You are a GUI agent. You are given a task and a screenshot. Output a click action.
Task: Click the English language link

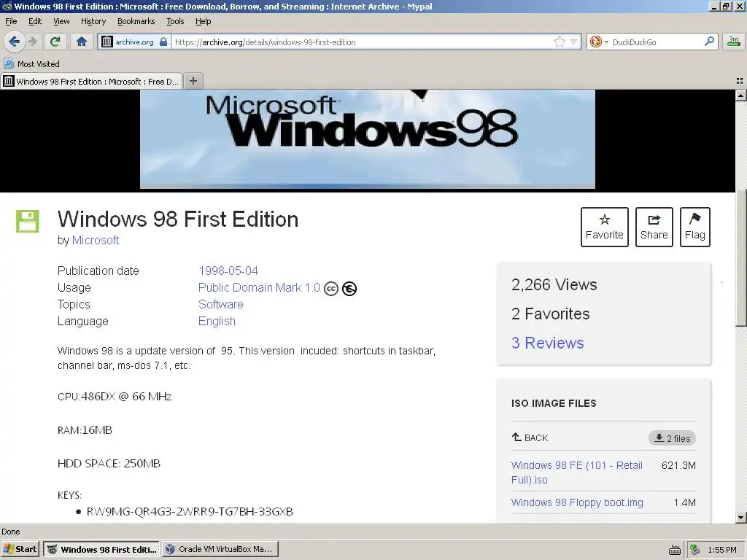217,321
